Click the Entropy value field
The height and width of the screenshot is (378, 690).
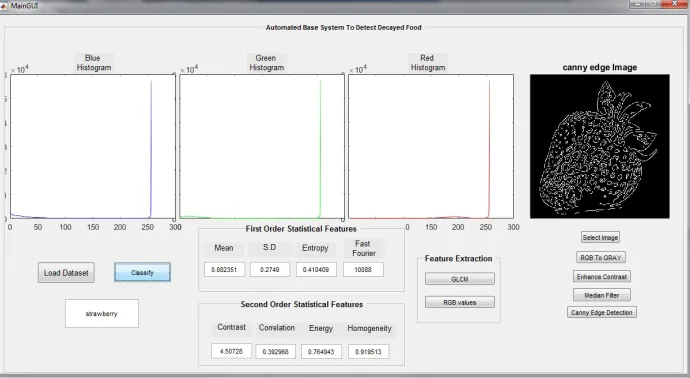[316, 269]
